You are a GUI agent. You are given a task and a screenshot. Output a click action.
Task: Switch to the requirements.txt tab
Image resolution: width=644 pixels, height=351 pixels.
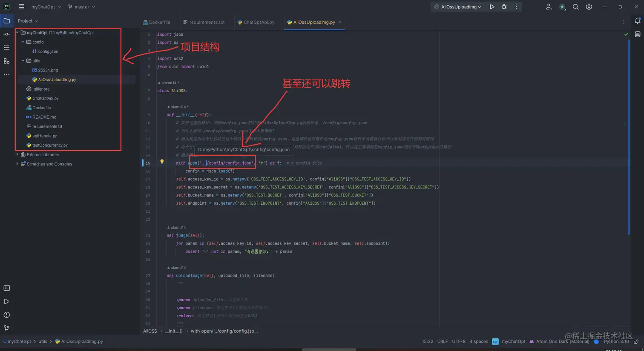[204, 22]
